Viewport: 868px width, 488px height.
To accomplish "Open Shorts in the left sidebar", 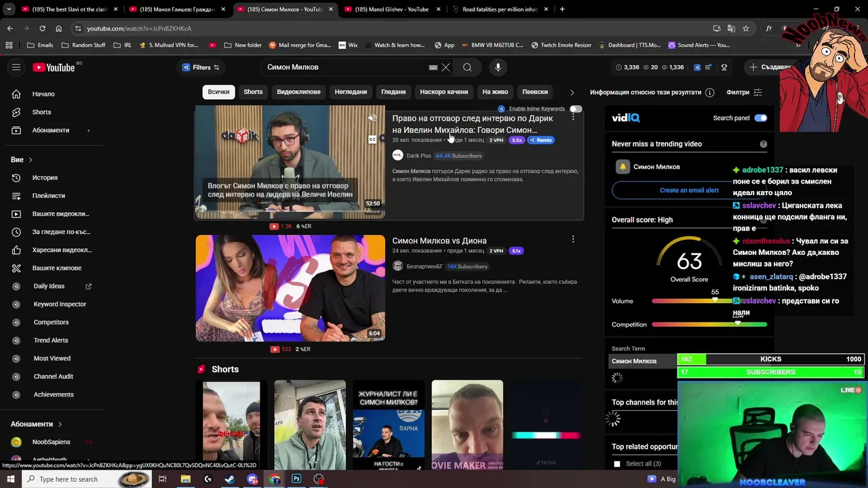I will coord(41,112).
